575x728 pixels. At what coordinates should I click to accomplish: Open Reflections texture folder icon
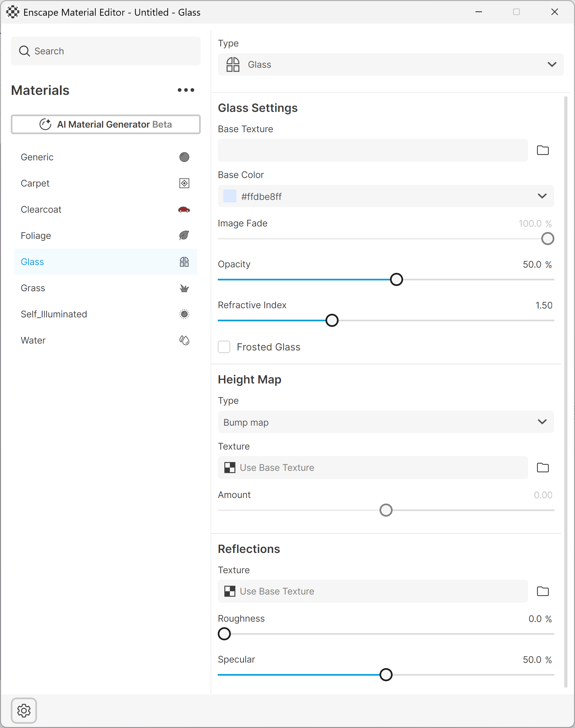543,592
